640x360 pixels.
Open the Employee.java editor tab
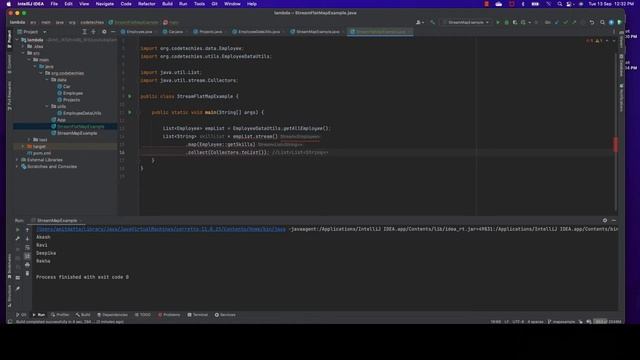click(137, 32)
